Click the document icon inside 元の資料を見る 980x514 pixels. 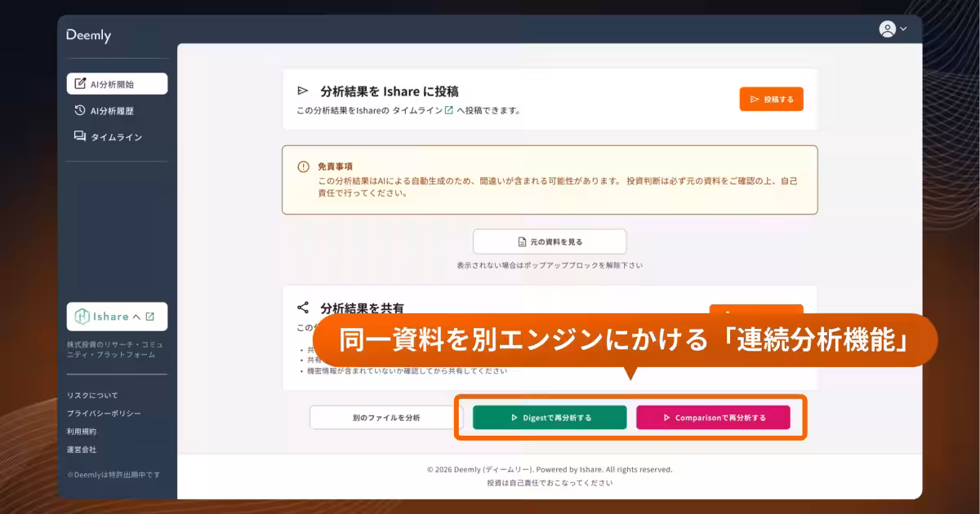[x=521, y=241]
